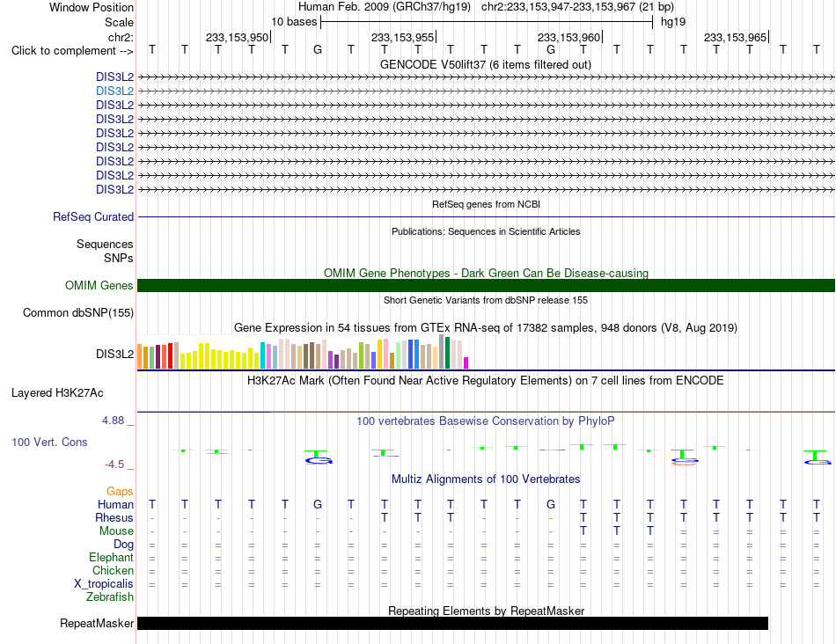The width and height of the screenshot is (836, 644).
Task: Open the OMIM Genes track label
Action: click(99, 285)
